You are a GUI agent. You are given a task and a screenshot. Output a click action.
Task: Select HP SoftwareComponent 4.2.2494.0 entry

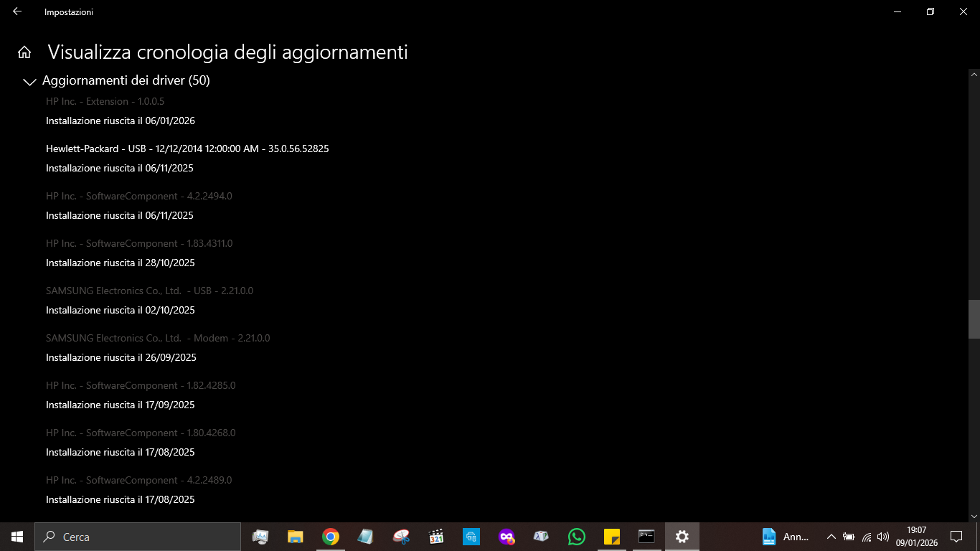click(x=139, y=196)
